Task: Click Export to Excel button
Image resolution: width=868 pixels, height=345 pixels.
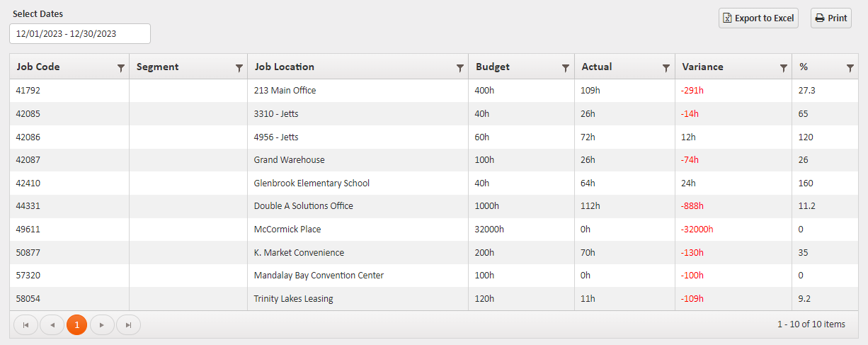Action: coord(758,18)
